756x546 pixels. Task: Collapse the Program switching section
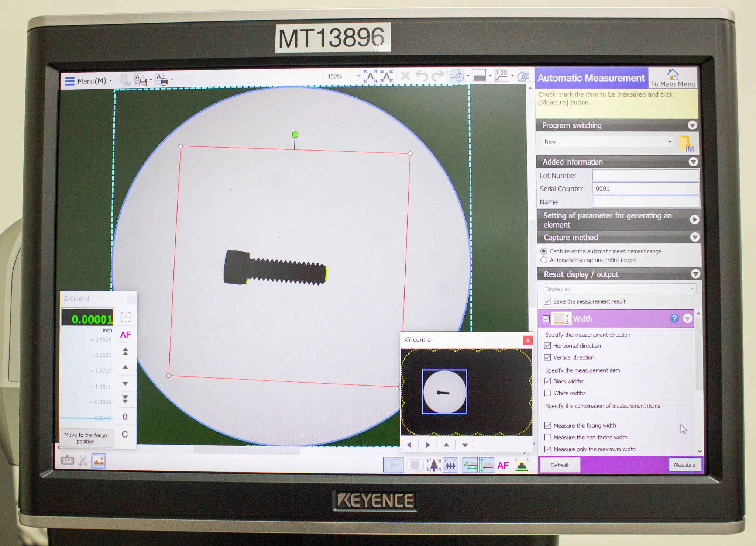coord(692,125)
